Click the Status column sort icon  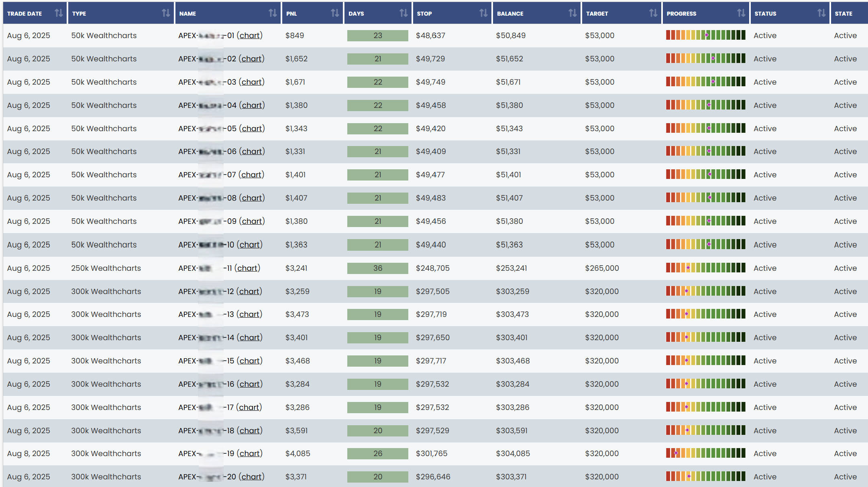(x=821, y=13)
